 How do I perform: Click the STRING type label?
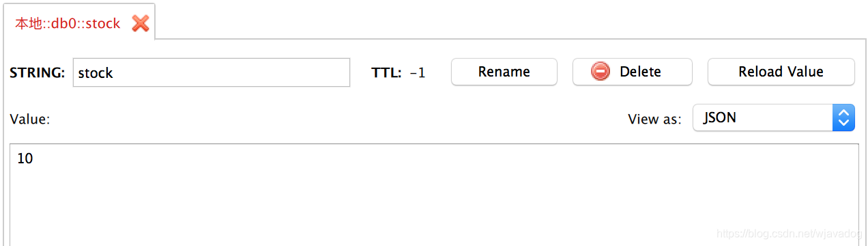click(38, 73)
